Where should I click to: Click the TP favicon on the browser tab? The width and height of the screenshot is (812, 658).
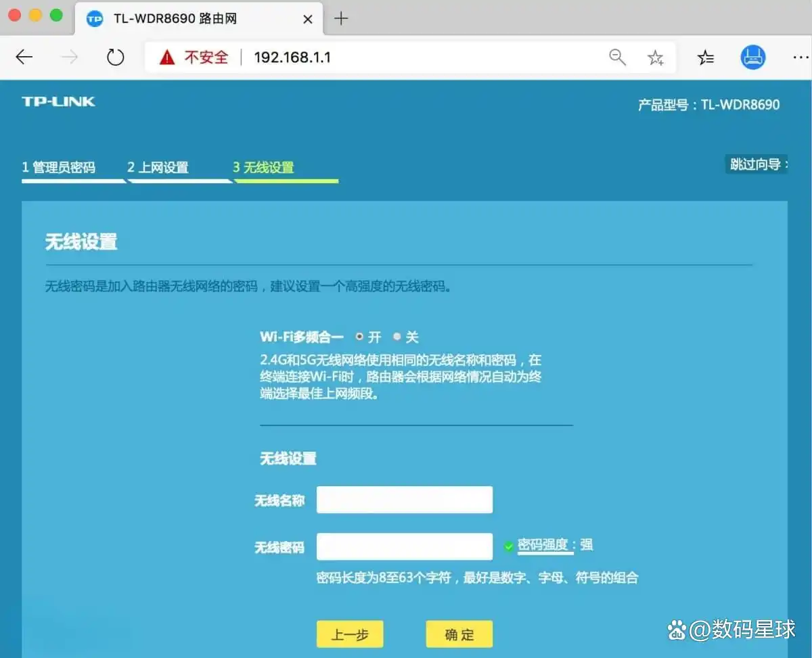[x=95, y=18]
